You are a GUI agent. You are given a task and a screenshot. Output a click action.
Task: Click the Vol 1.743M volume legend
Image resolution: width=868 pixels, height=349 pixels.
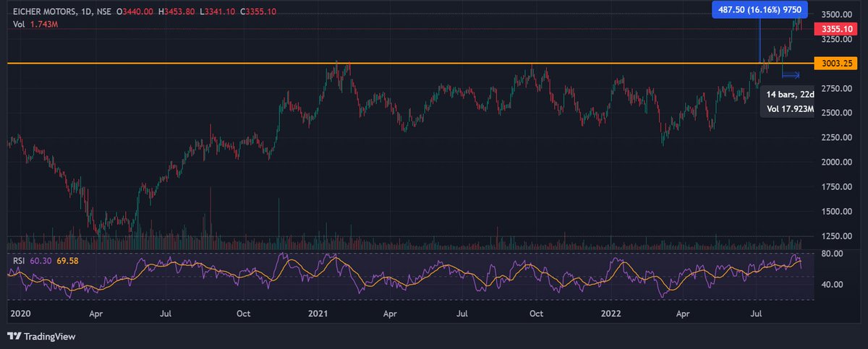click(35, 25)
